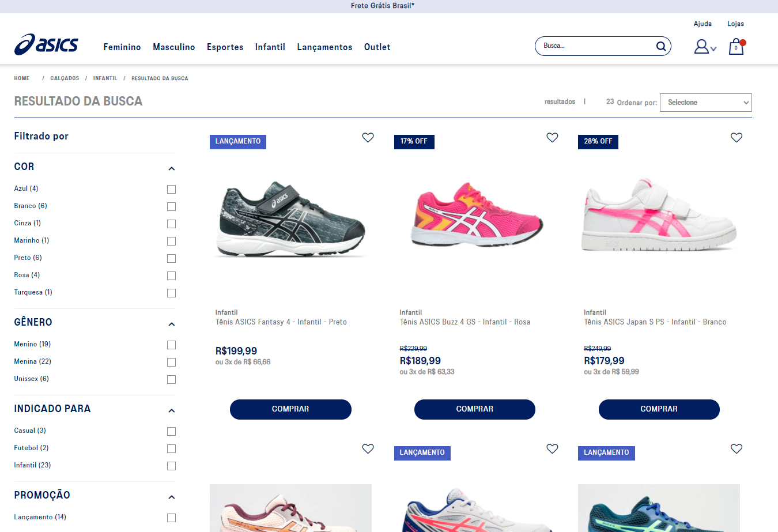The image size is (778, 532).
Task: Check the Azul color filter
Action: [171, 189]
